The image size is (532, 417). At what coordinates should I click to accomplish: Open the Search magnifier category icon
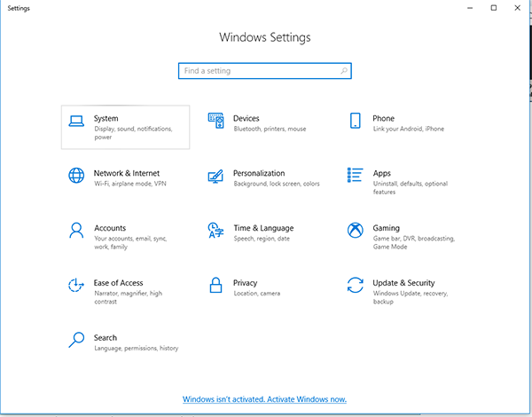click(76, 340)
